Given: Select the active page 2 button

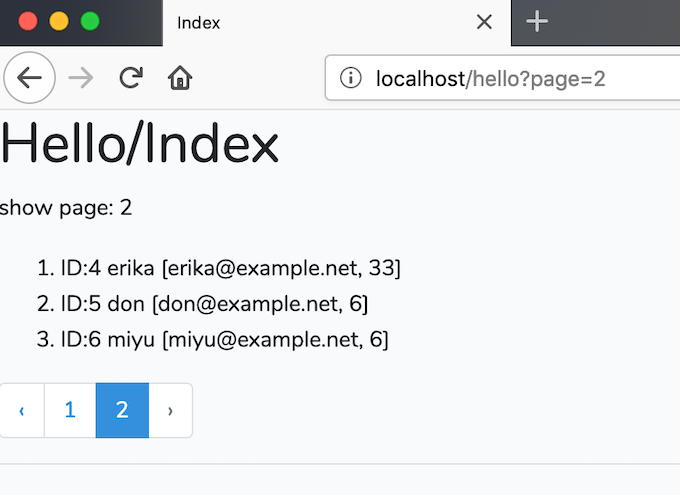Looking at the screenshot, I should tap(122, 410).
